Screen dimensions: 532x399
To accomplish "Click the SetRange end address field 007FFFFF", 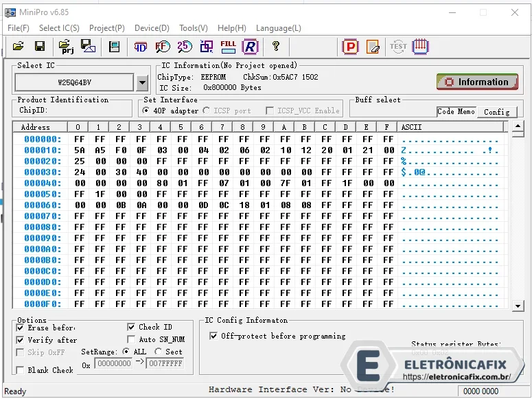I will tap(165, 363).
